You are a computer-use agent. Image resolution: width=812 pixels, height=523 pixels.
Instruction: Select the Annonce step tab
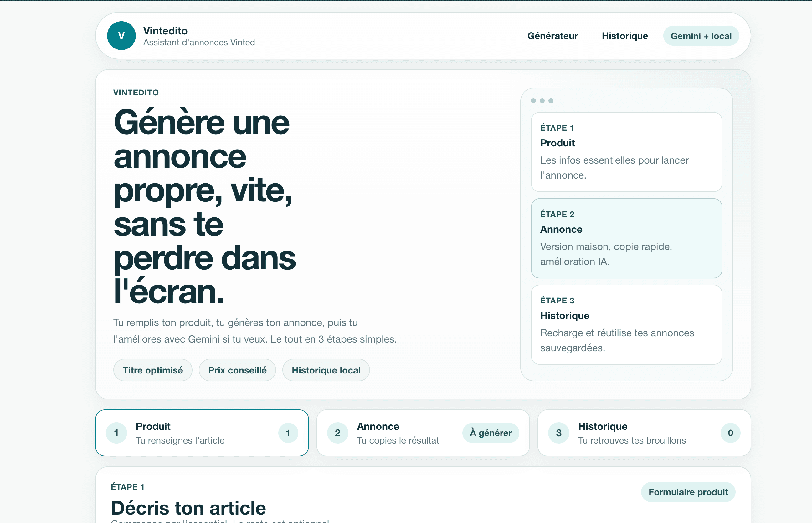point(423,433)
